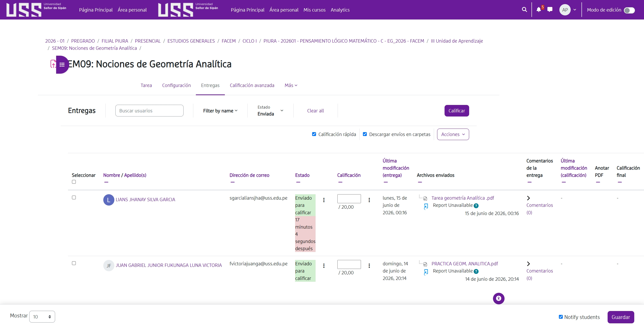Image resolution: width=644 pixels, height=330 pixels.
Task: Click the Buscar usuarios search field
Action: 149,111
